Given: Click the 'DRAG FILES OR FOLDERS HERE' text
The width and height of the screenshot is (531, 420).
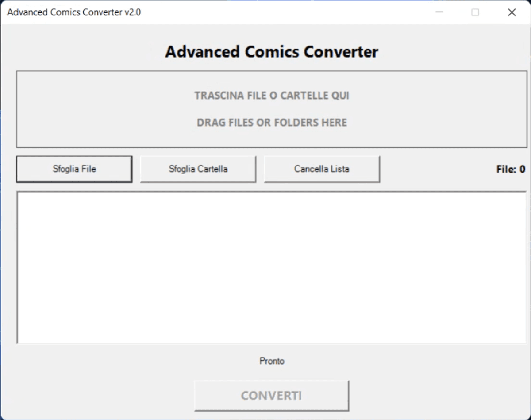Looking at the screenshot, I should coord(272,123).
